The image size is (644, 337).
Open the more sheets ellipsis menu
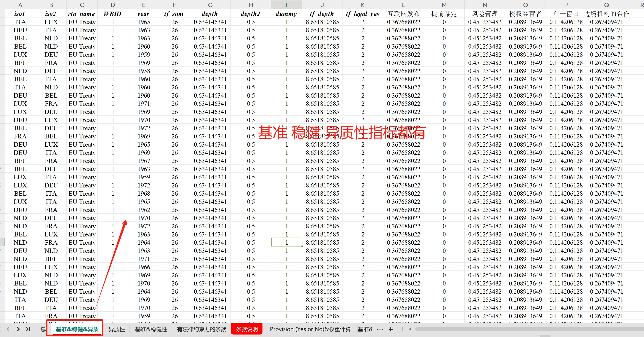[380, 329]
